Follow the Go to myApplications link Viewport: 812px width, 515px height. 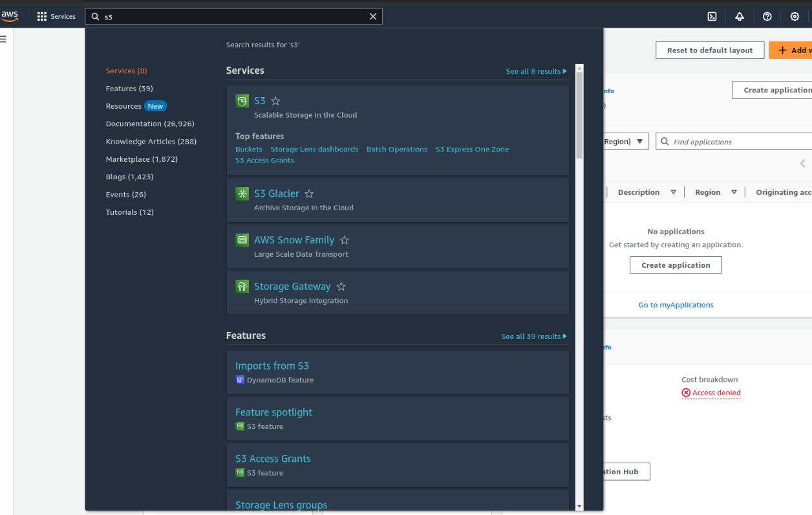tap(676, 305)
